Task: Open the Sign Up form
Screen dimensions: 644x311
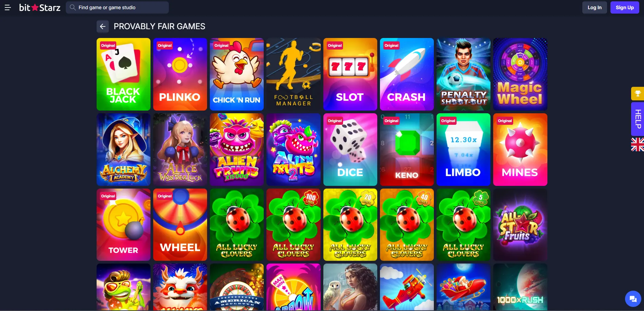Action: pos(625,7)
